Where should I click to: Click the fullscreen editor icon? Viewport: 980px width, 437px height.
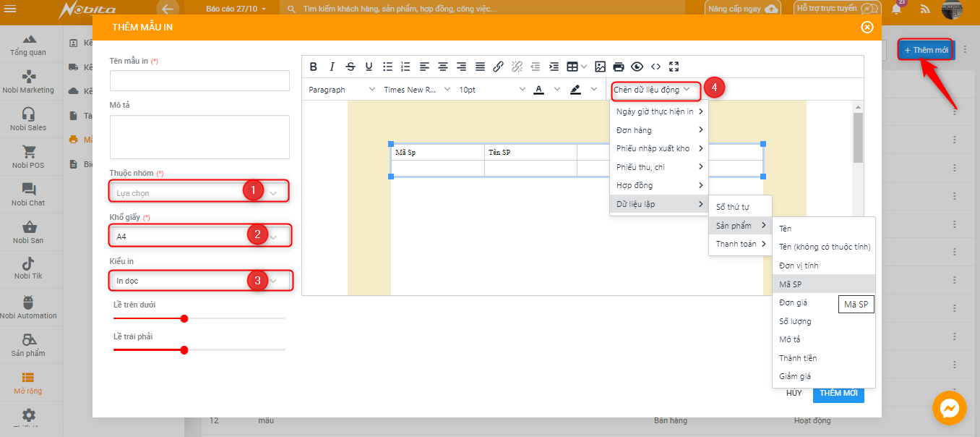pos(674,67)
